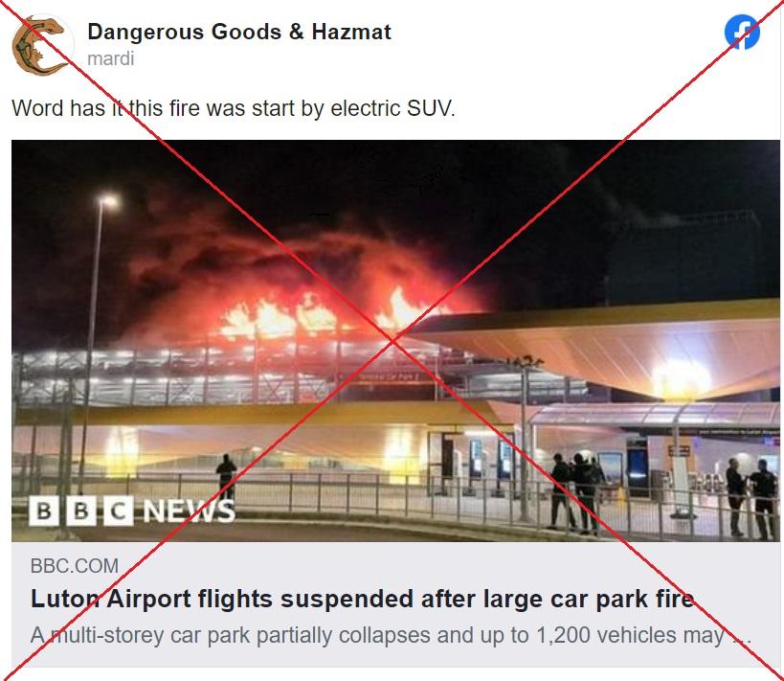This screenshot has height=681, width=784.
Task: Click the article description about multi-storey car park
Action: coord(391,635)
